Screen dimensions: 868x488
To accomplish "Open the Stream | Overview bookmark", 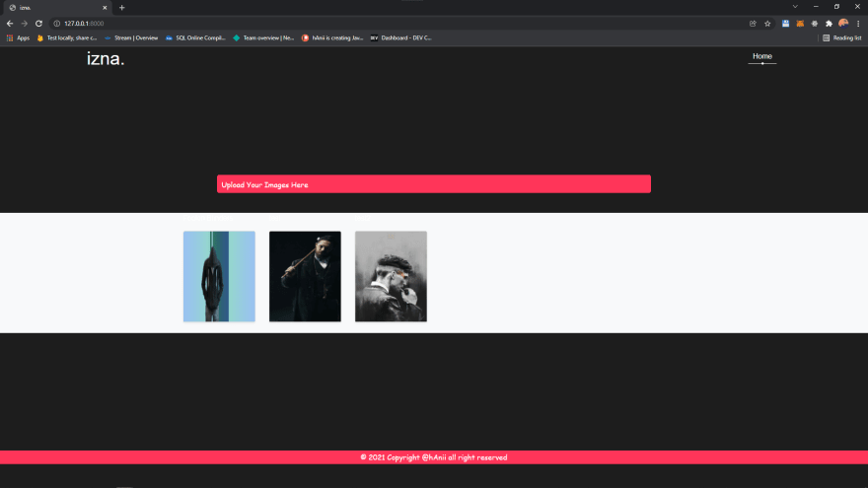I will tap(131, 37).
